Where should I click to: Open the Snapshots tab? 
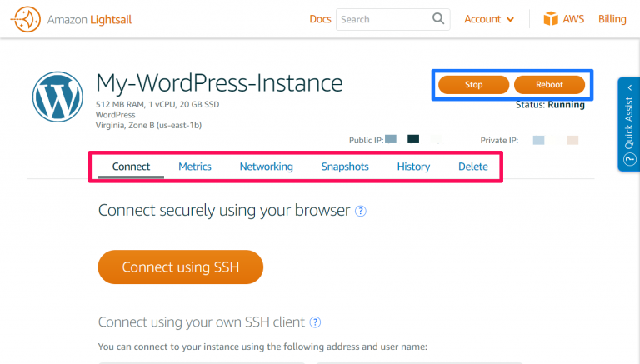coord(345,167)
